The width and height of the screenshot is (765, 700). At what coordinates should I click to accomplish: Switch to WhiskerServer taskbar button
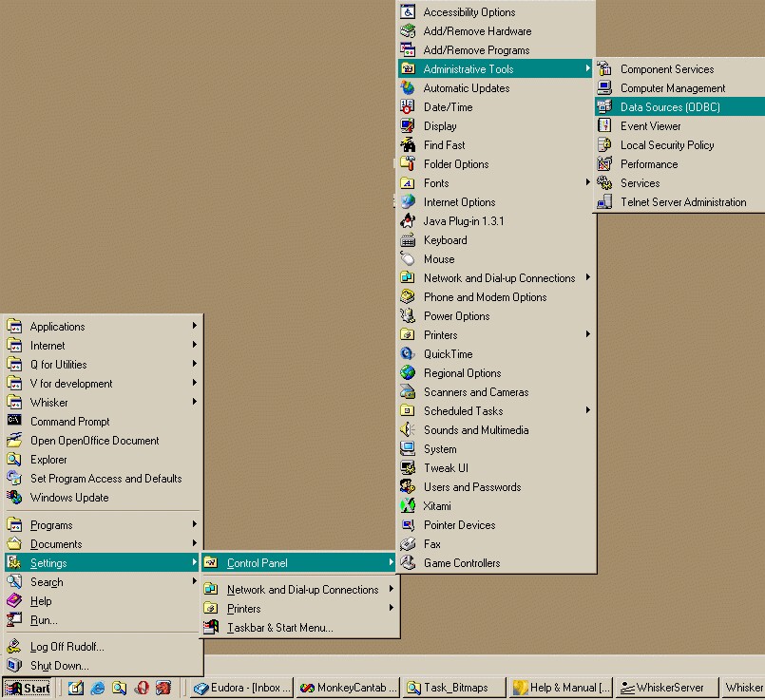667,688
